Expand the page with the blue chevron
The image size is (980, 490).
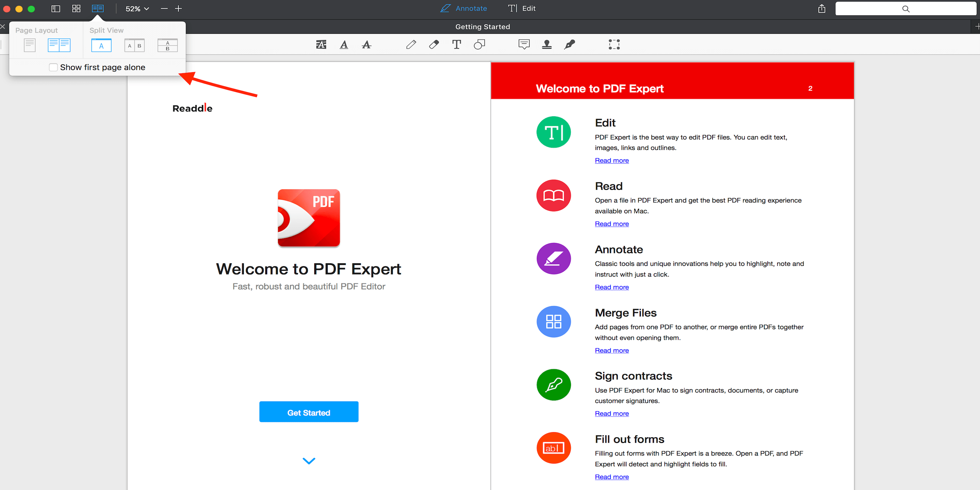308,461
